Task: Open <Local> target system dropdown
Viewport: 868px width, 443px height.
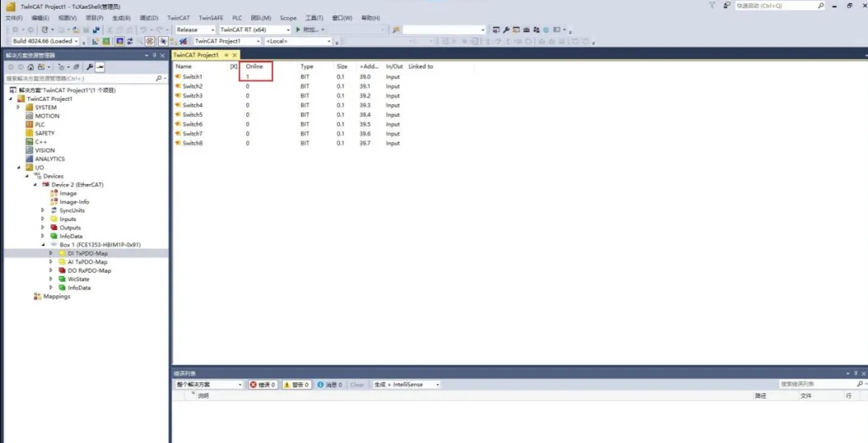Action: pyautogui.click(x=298, y=41)
